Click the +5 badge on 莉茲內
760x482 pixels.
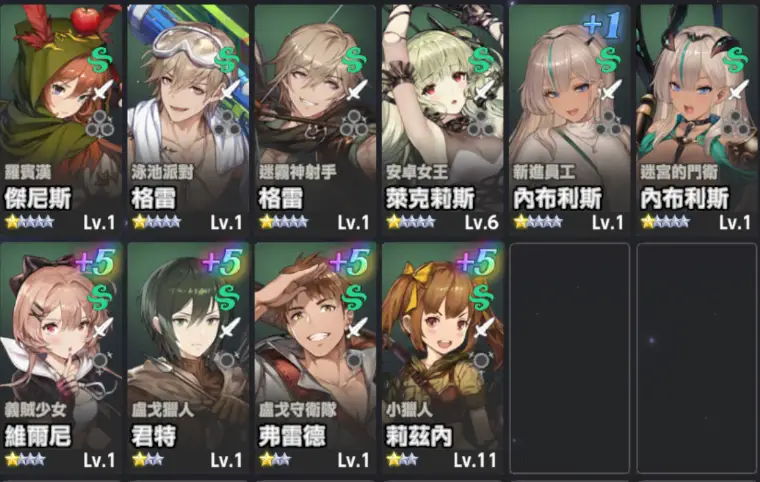pos(477,262)
